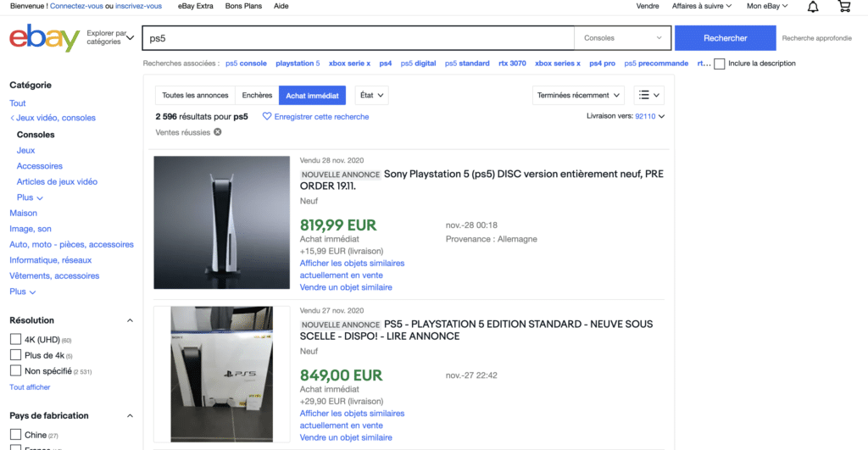The height and width of the screenshot is (450, 868).
Task: Click Vendre un objet similaire for 819,99 EUR listing
Action: click(x=346, y=287)
